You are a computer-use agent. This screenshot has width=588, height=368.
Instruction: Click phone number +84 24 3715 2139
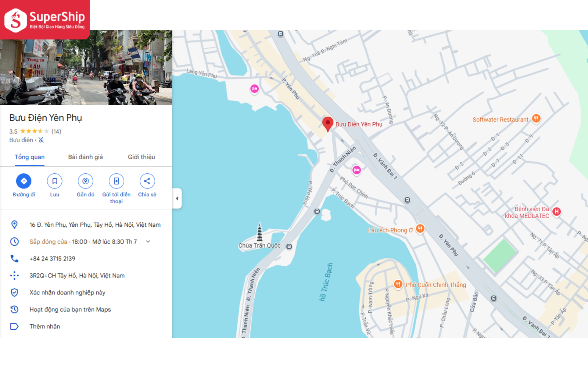(53, 258)
